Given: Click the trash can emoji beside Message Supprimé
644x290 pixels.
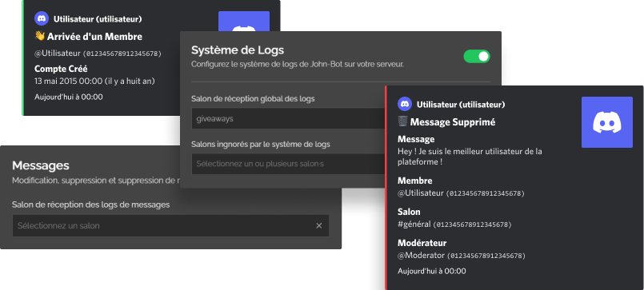Looking at the screenshot, I should click(402, 121).
